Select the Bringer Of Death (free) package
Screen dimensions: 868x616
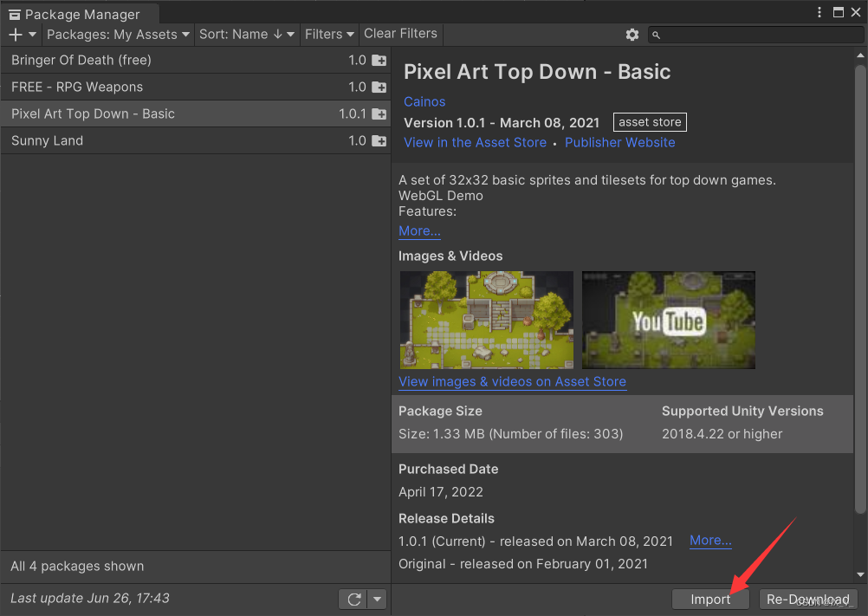(196, 60)
